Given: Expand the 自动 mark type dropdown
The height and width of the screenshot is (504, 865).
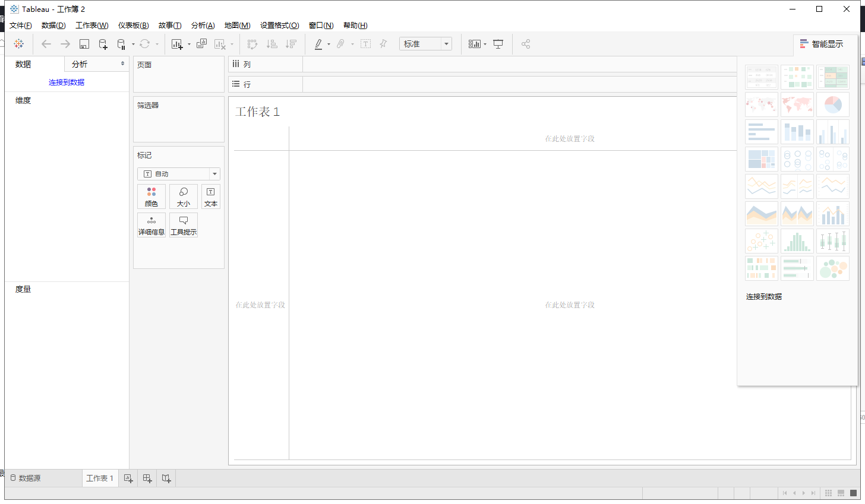Looking at the screenshot, I should click(x=214, y=174).
